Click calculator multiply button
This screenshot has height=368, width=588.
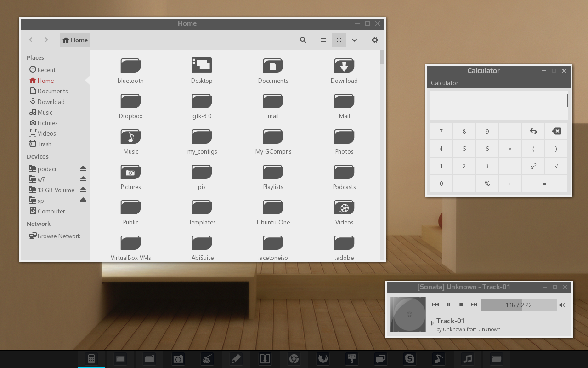[x=510, y=149]
